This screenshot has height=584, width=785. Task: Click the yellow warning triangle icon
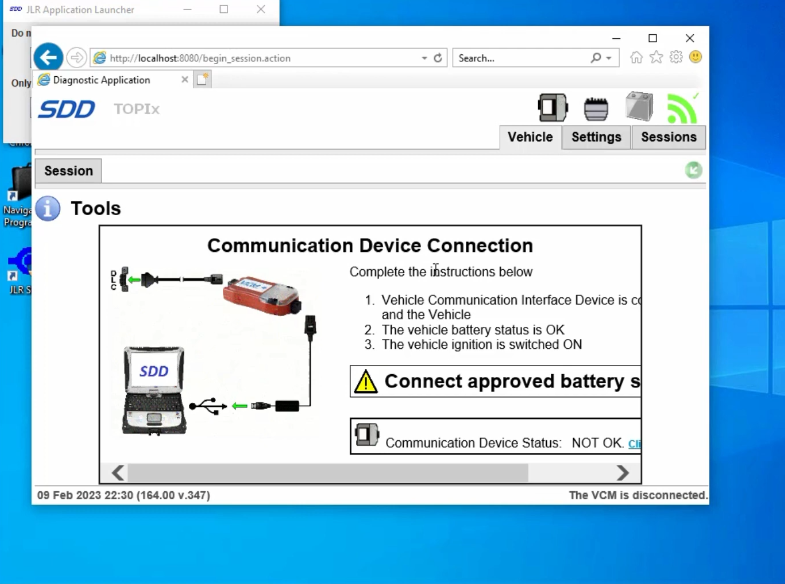pos(365,382)
